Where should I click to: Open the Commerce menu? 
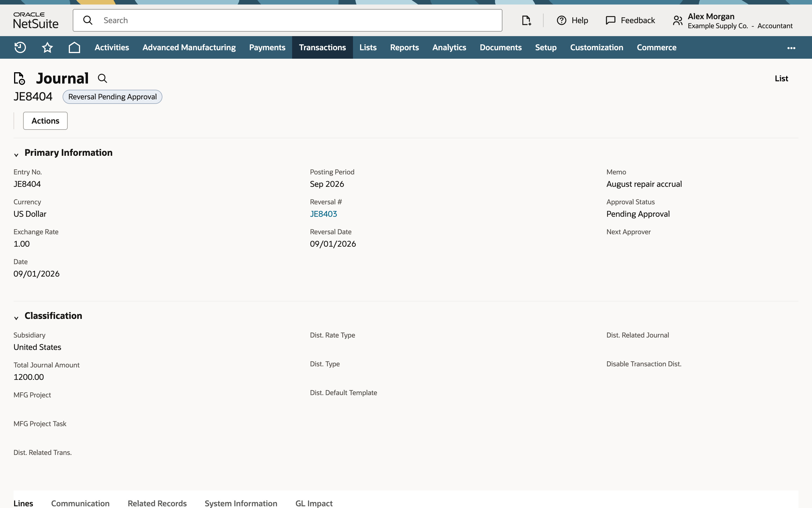click(656, 47)
